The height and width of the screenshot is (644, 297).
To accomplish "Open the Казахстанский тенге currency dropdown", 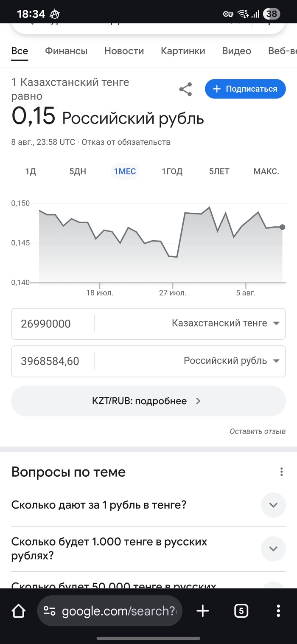I will (x=226, y=323).
